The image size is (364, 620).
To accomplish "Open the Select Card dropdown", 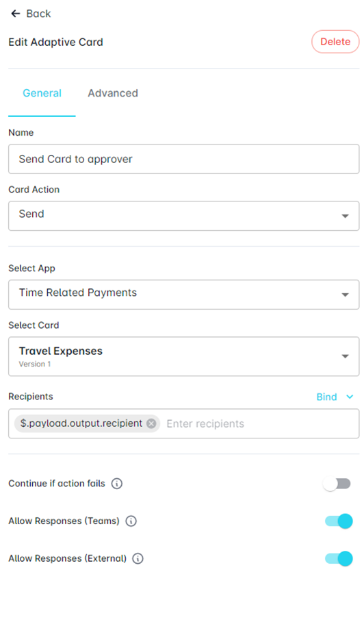I will pos(183,356).
